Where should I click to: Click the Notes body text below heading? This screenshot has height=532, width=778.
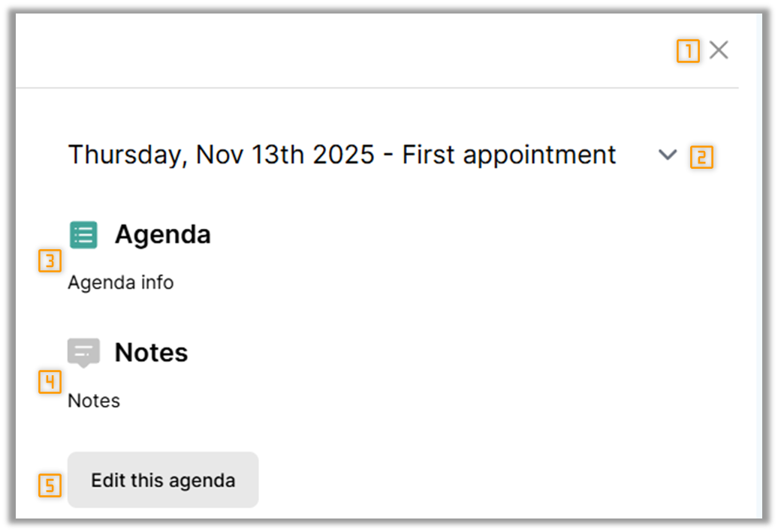click(94, 401)
